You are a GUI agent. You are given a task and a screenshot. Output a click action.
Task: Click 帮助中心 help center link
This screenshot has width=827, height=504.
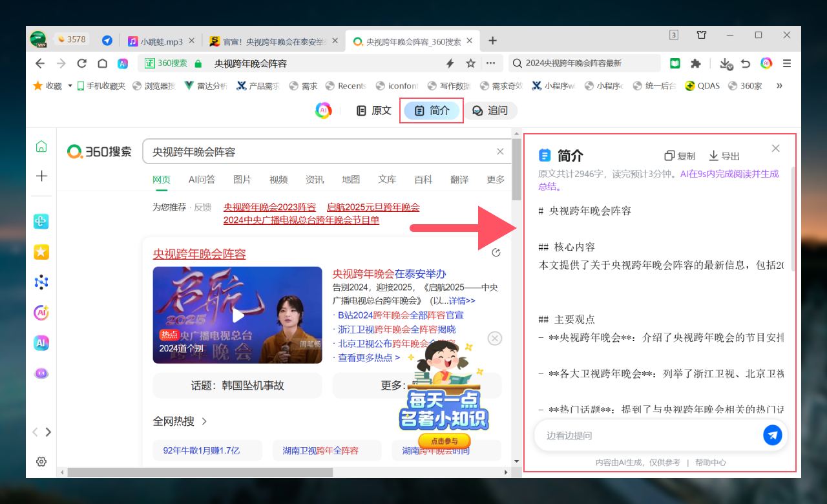(x=711, y=463)
